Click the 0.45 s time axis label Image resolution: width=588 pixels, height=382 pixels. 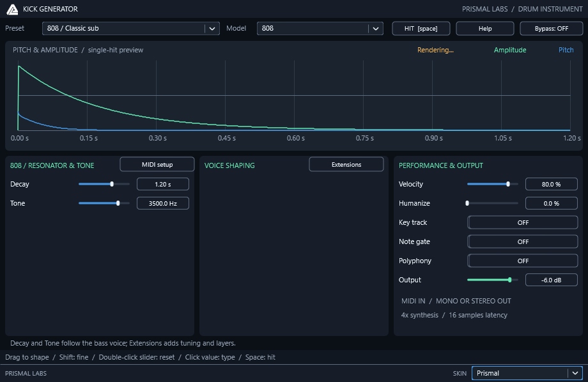[x=226, y=138]
